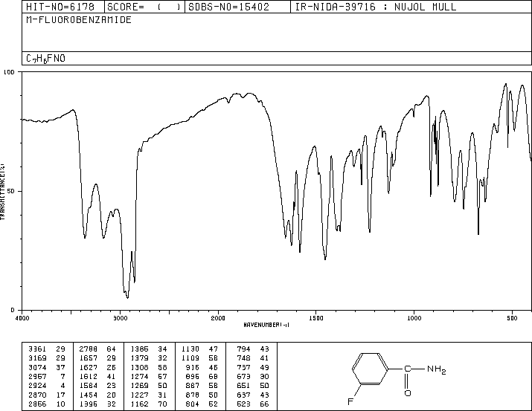
Task: Click the F atom label in the structure
Action: [x=350, y=402]
